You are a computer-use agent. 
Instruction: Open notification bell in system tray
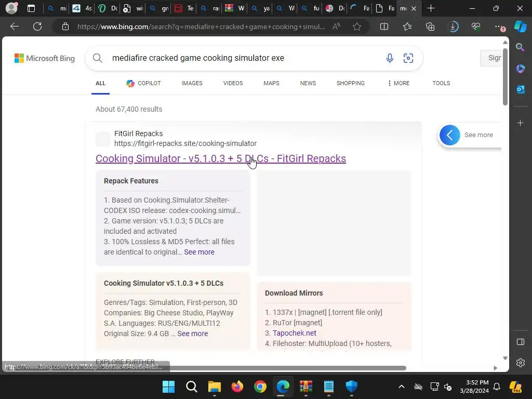[x=496, y=387]
